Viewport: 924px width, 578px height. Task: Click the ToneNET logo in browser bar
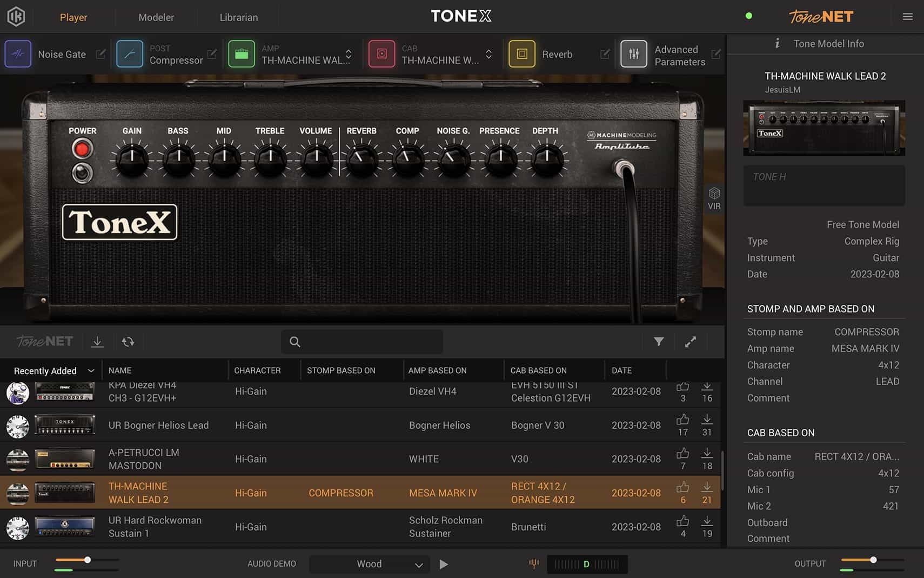click(44, 341)
